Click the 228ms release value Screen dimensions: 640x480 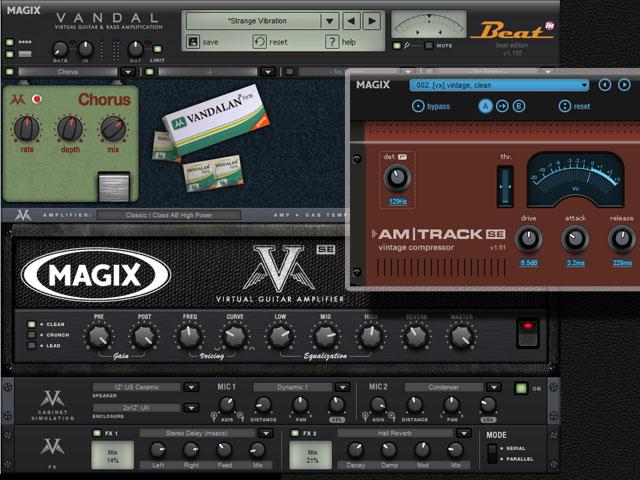coord(622,262)
